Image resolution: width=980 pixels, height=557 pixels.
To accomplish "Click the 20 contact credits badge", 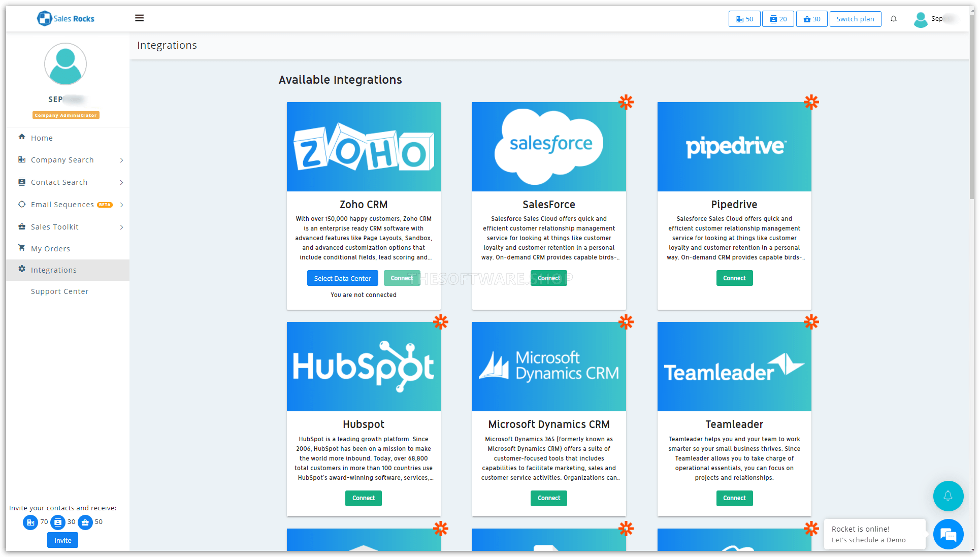I will tap(778, 19).
